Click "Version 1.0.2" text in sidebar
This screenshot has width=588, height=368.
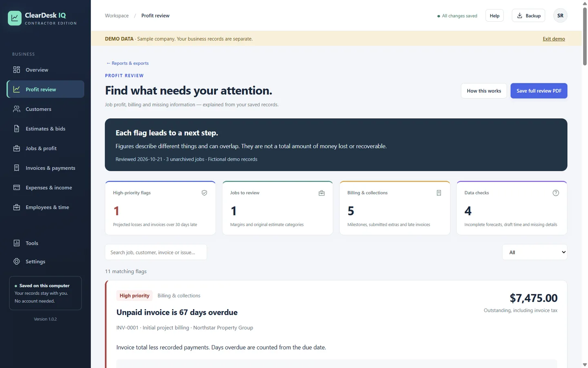45,319
